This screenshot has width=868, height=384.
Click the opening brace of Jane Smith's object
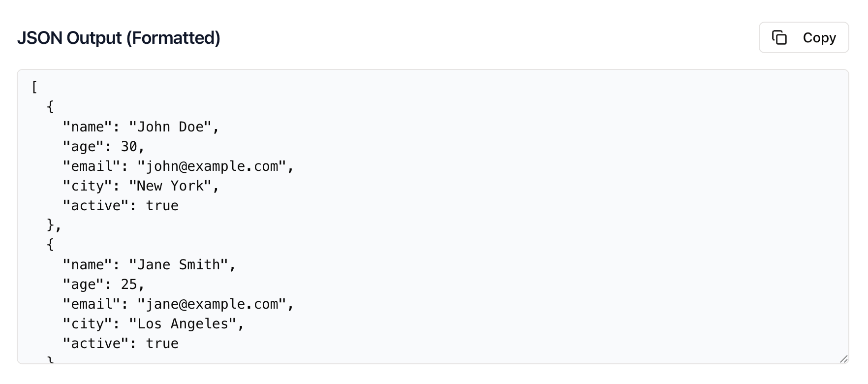[50, 245]
